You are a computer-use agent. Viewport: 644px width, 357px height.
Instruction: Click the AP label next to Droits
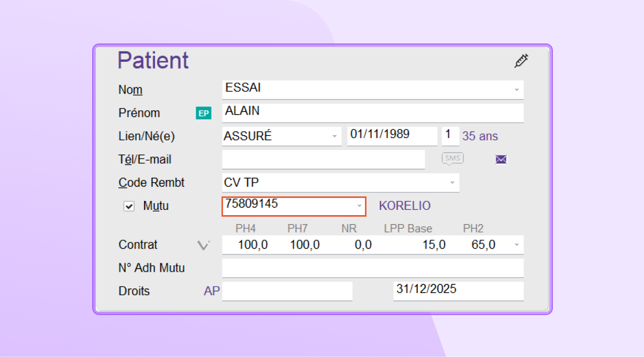coord(212,291)
